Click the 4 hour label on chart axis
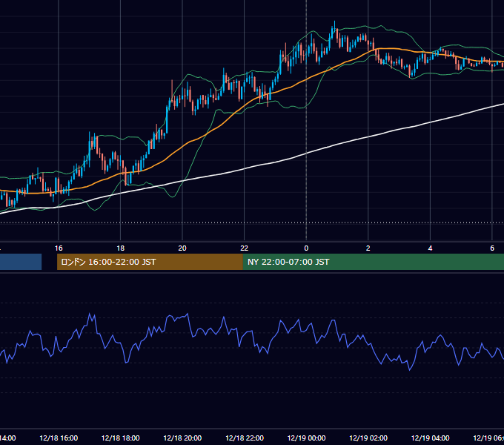This screenshot has height=445, width=504. pos(430,248)
